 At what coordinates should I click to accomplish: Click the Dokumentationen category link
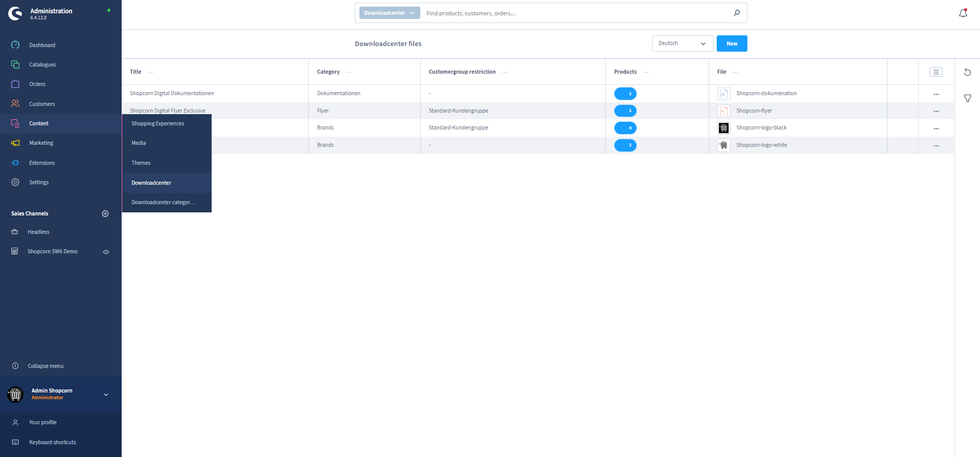[338, 93]
